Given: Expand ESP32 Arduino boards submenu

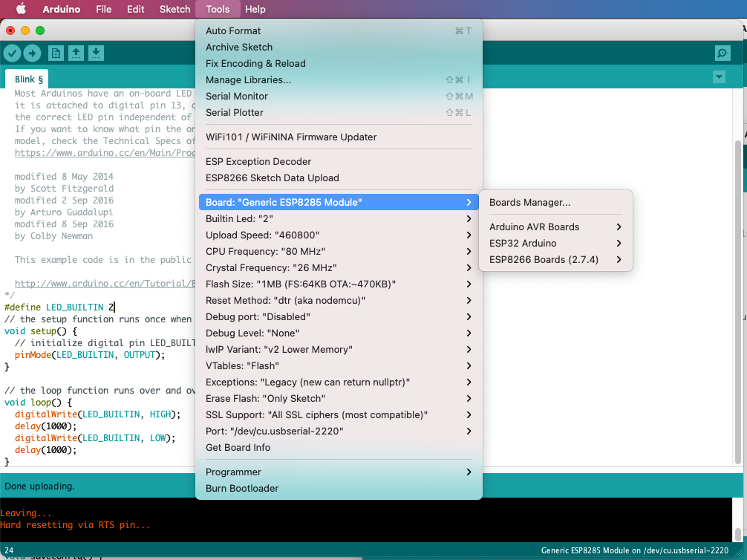Looking at the screenshot, I should (555, 243).
